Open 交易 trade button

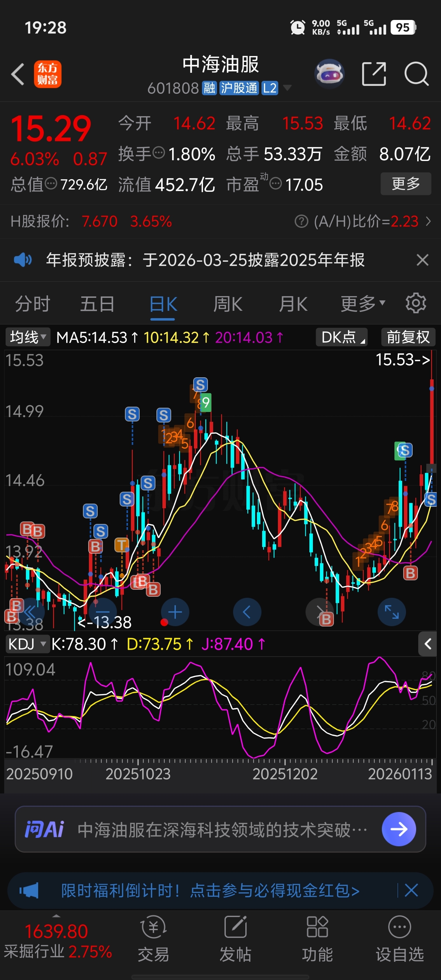[153, 939]
